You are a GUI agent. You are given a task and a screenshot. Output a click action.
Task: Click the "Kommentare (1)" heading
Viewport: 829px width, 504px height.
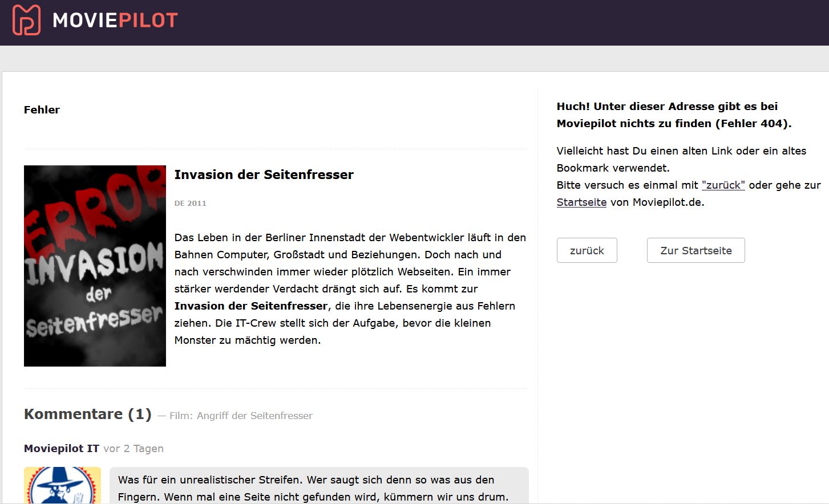click(88, 414)
